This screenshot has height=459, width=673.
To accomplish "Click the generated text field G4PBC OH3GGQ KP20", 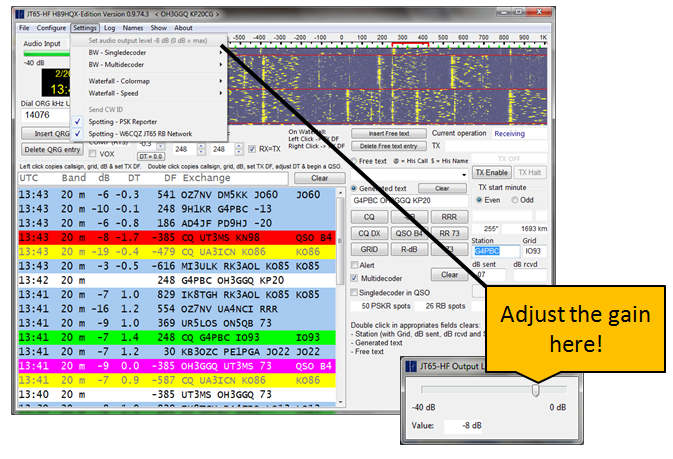I will tap(409, 200).
